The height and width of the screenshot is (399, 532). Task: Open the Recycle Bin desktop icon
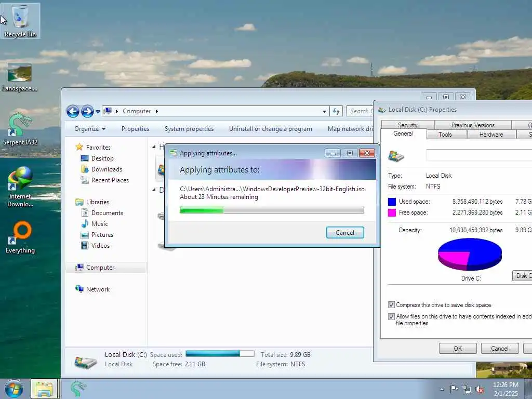20,21
